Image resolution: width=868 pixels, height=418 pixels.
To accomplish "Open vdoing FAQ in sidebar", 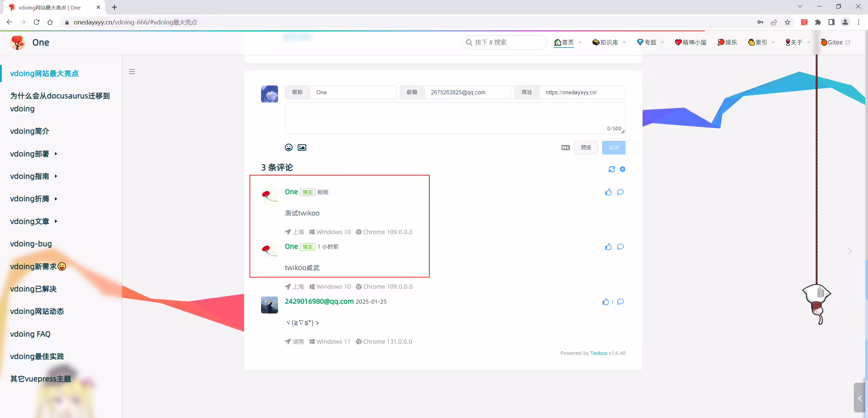I will tap(30, 334).
